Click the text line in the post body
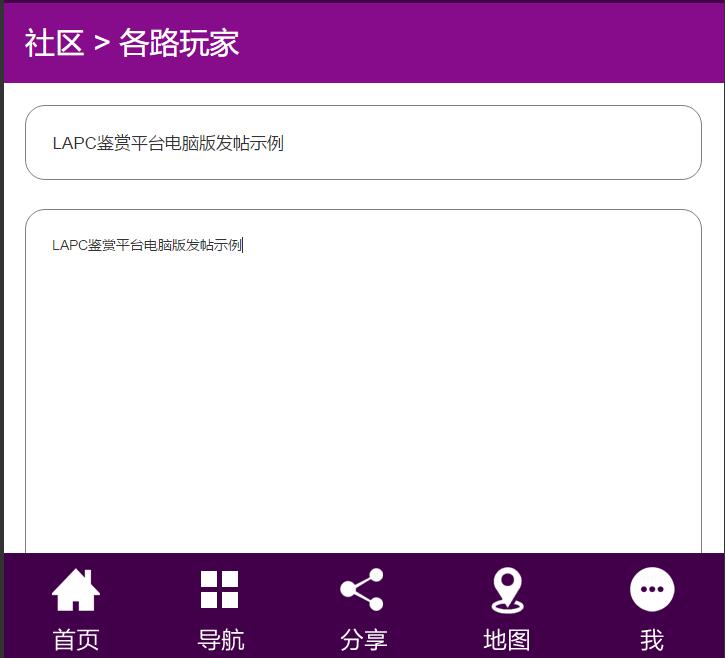 pos(147,245)
